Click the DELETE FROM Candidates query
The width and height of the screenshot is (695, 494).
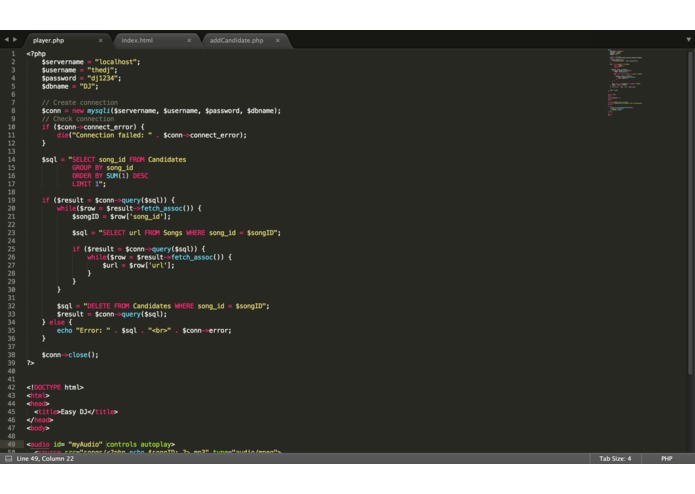pyautogui.click(x=175, y=306)
